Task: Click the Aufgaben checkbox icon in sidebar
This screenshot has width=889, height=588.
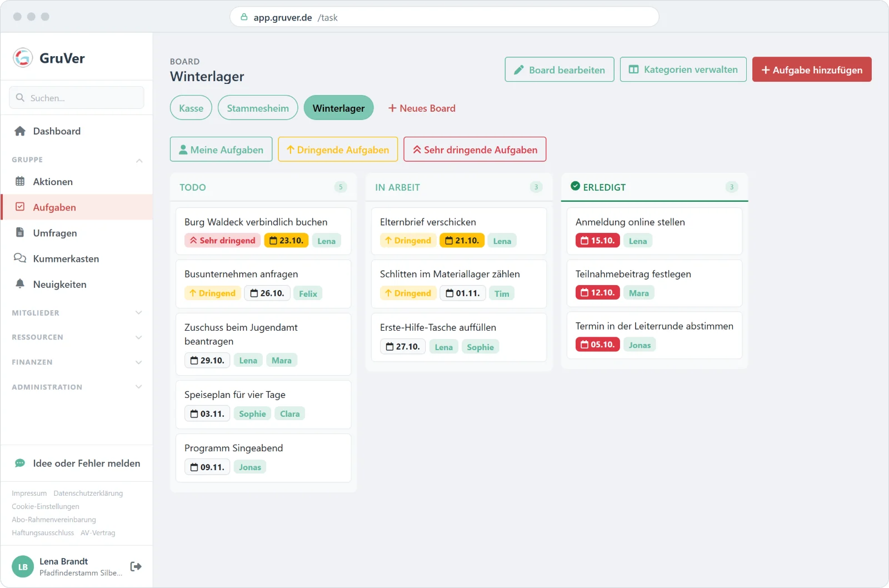Action: click(x=20, y=207)
